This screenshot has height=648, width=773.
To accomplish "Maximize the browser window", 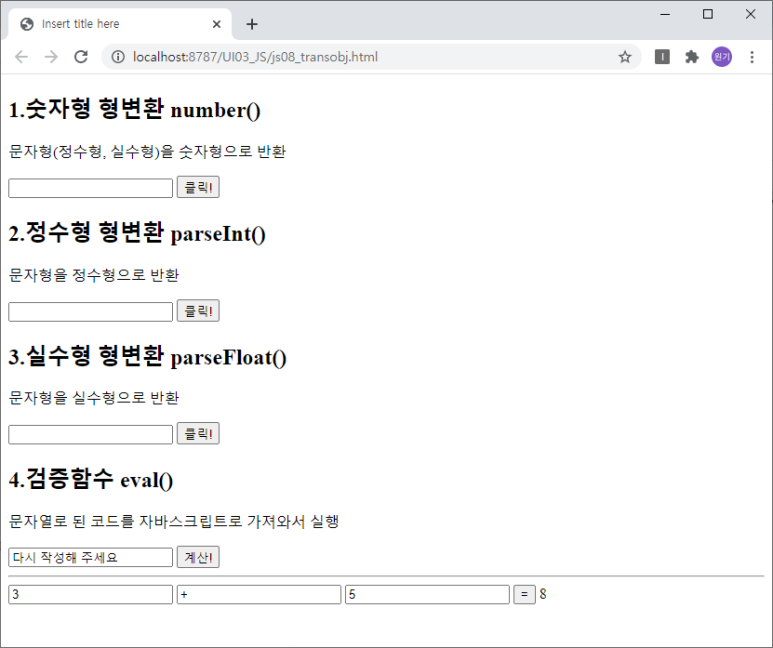I will (x=708, y=14).
